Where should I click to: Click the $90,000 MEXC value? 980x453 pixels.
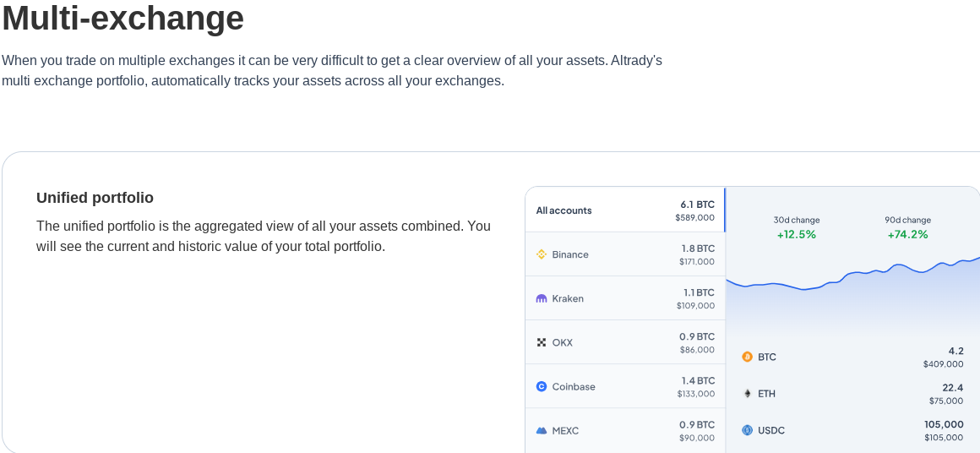698,438
